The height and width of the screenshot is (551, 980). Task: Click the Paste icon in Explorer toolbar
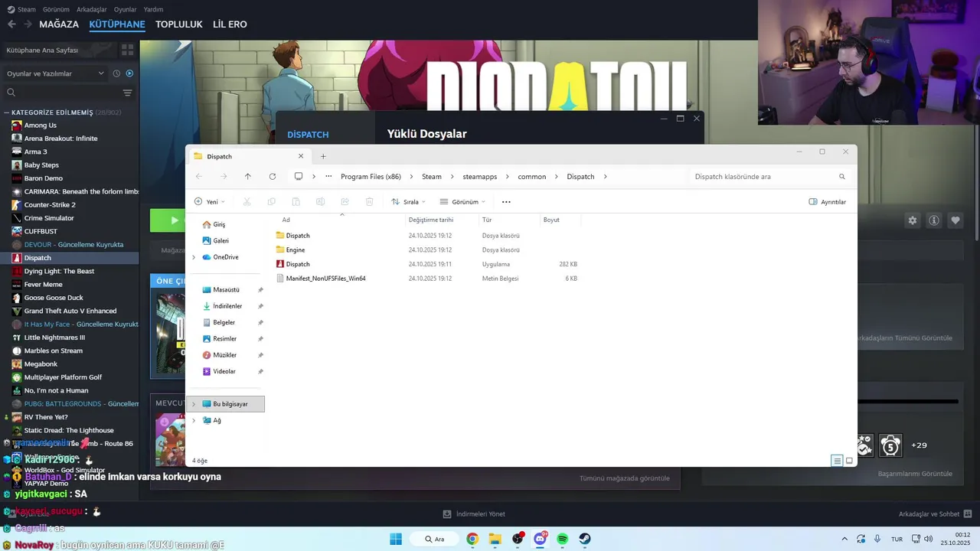coord(296,201)
